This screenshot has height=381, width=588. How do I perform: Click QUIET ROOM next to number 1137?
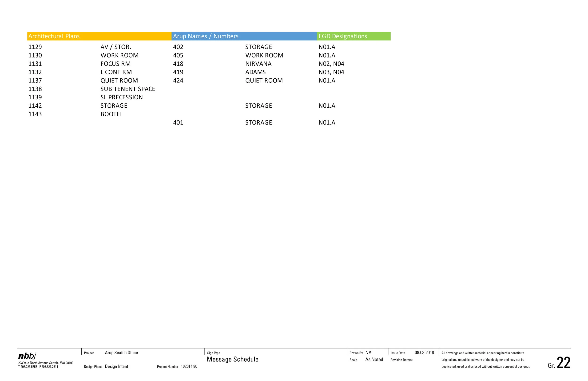click(x=119, y=81)
